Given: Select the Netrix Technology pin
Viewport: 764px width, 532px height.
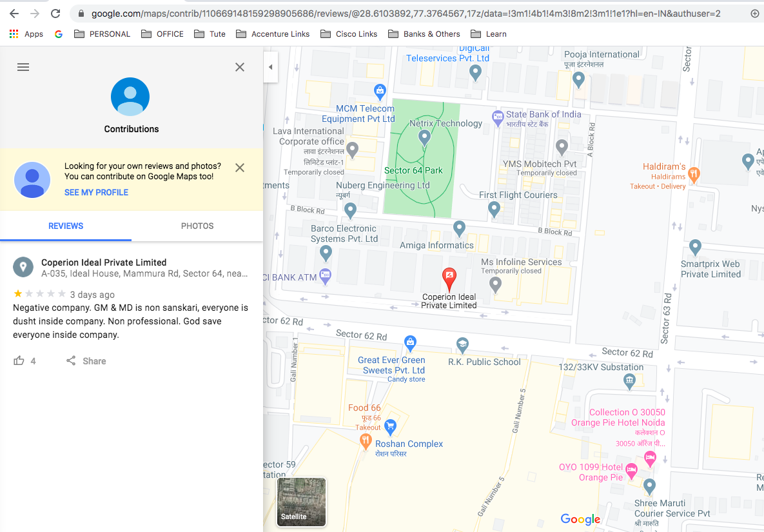Looking at the screenshot, I should [x=424, y=138].
